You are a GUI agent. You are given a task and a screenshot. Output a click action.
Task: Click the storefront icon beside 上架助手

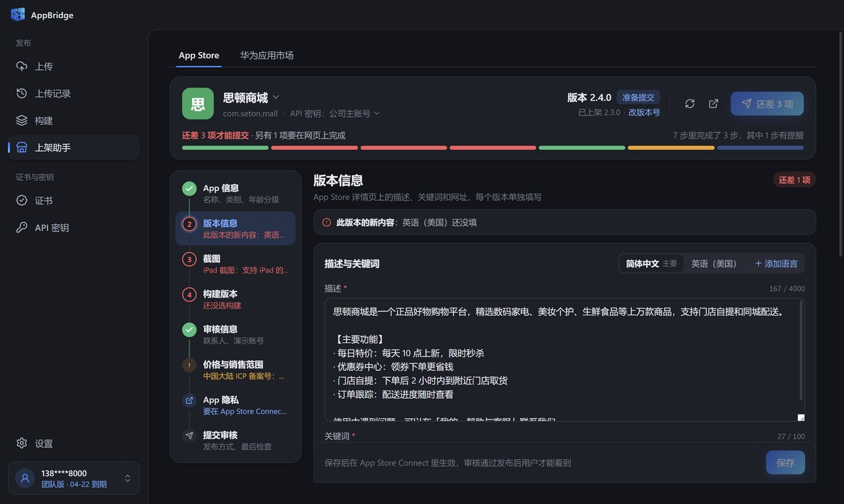coord(22,148)
